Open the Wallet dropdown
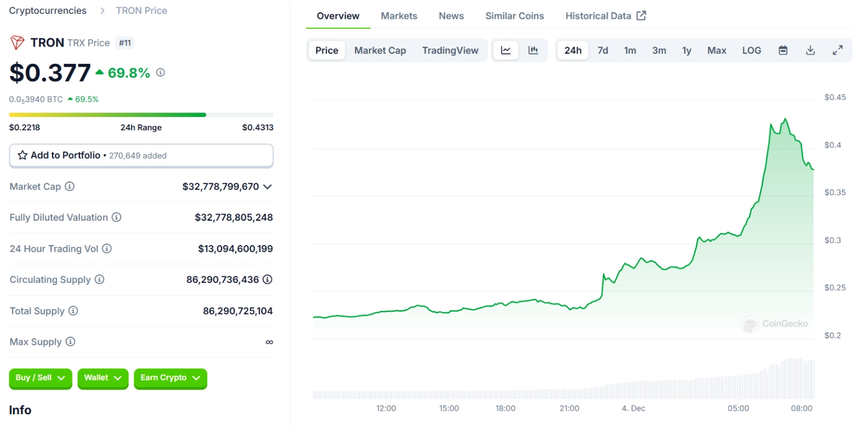Viewport: 868px width, 427px height. pyautogui.click(x=103, y=378)
